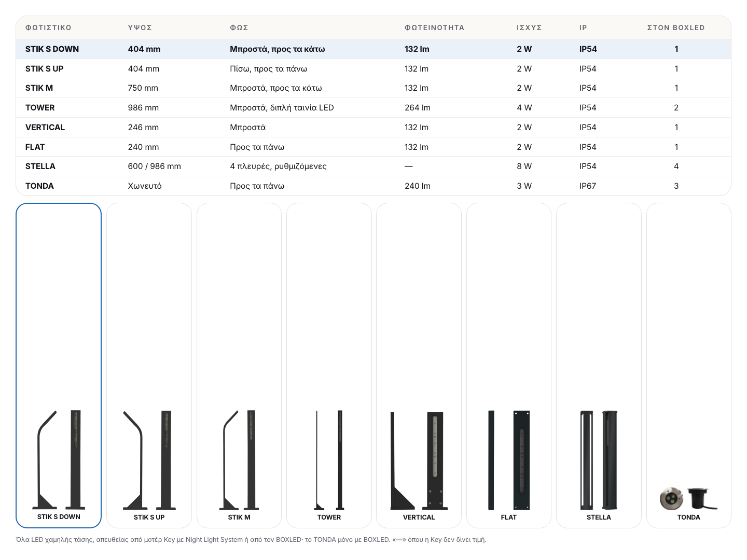
Task: Click the 240 mm height of FLAT
Action: pyautogui.click(x=143, y=147)
